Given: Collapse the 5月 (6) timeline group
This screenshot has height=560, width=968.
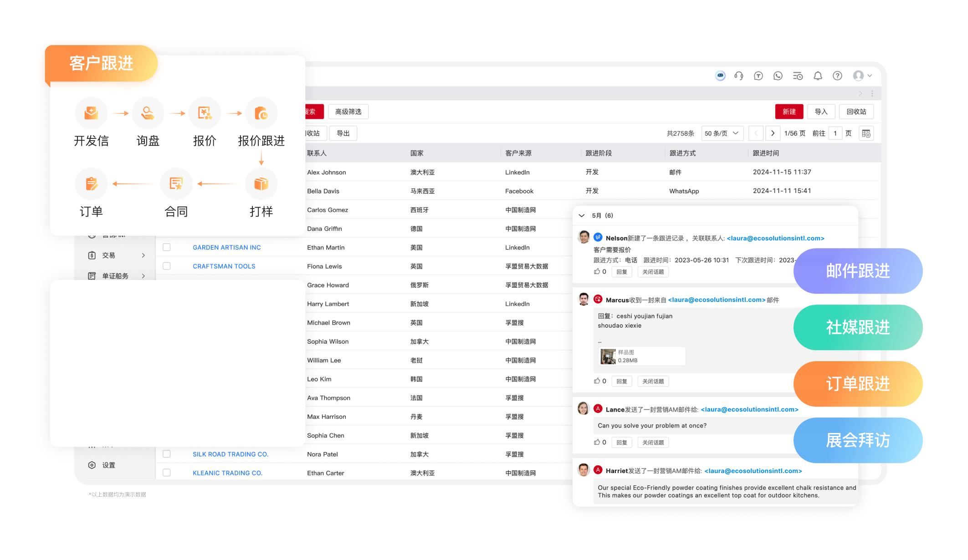Looking at the screenshot, I should [582, 215].
